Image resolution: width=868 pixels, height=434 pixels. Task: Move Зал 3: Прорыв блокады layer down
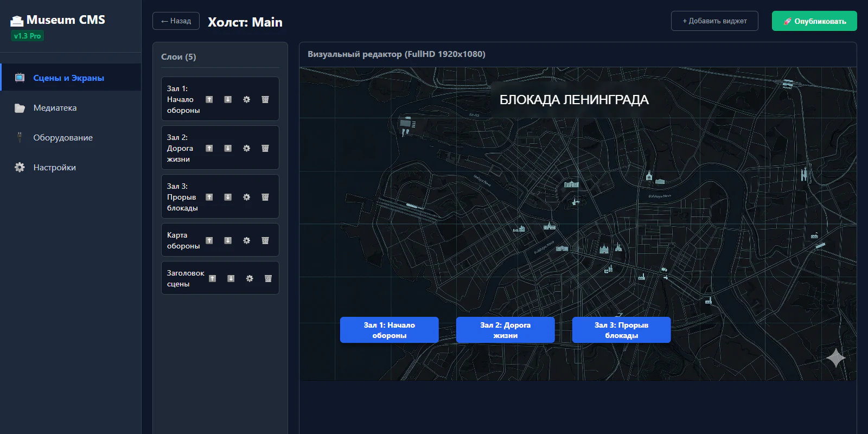click(x=228, y=197)
